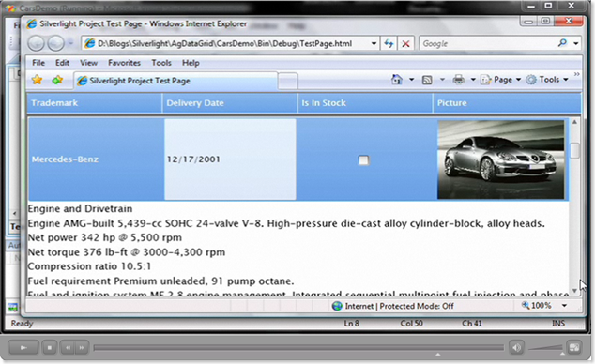Click the search magnifier icon
The width and height of the screenshot is (595, 364).
point(562,43)
